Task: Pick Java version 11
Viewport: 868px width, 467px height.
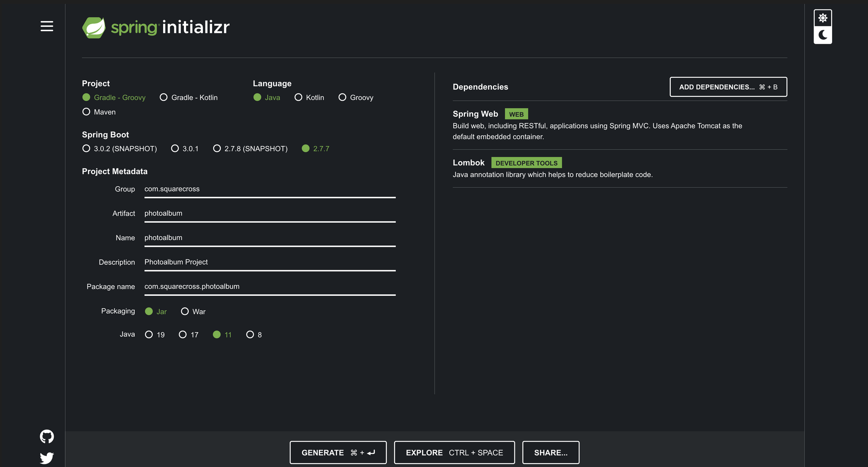Action: click(x=222, y=335)
